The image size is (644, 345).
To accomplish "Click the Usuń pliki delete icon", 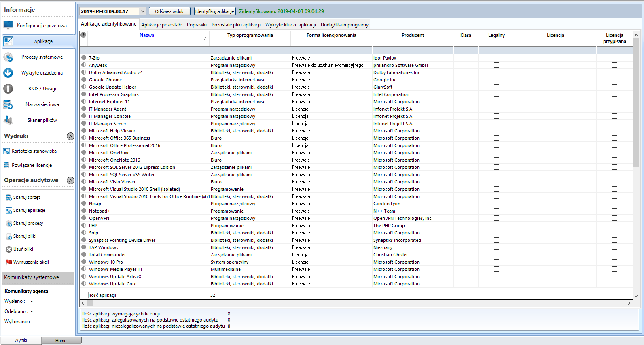I will click(9, 249).
